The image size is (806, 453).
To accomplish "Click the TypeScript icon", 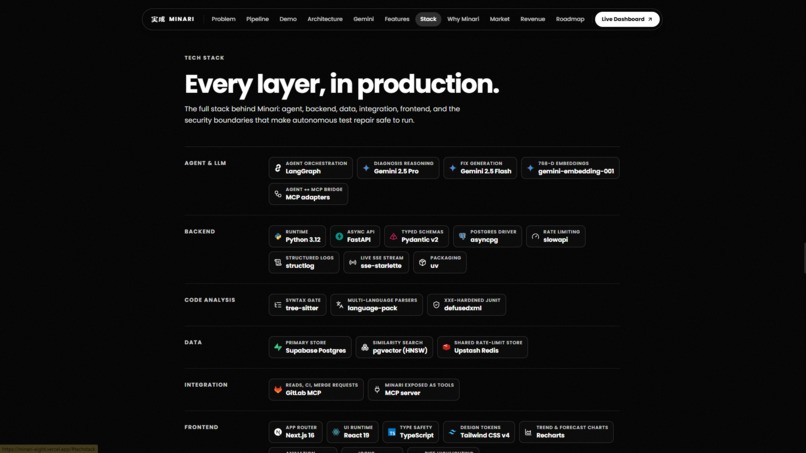I will 392,432.
